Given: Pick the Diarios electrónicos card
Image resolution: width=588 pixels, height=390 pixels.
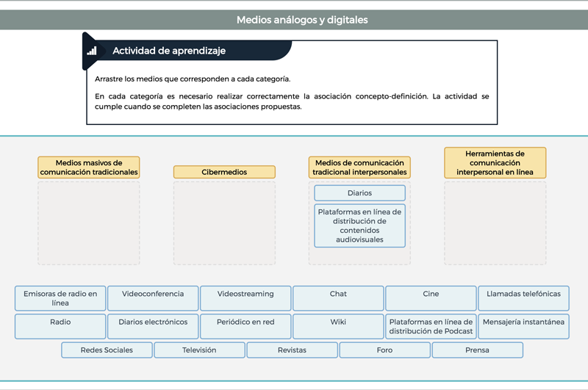Looking at the screenshot, I should pos(153,326).
